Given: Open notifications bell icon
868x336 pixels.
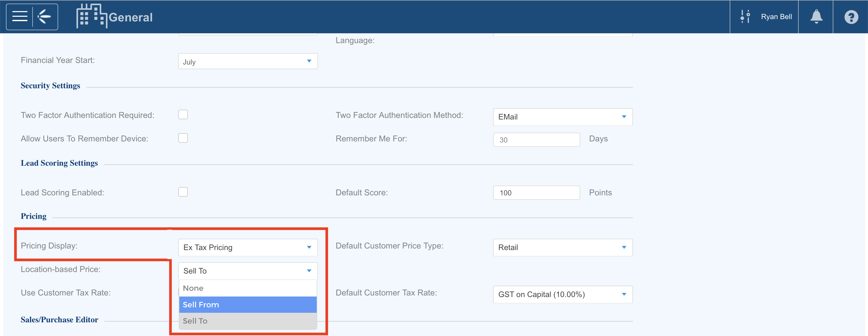Looking at the screenshot, I should point(816,17).
